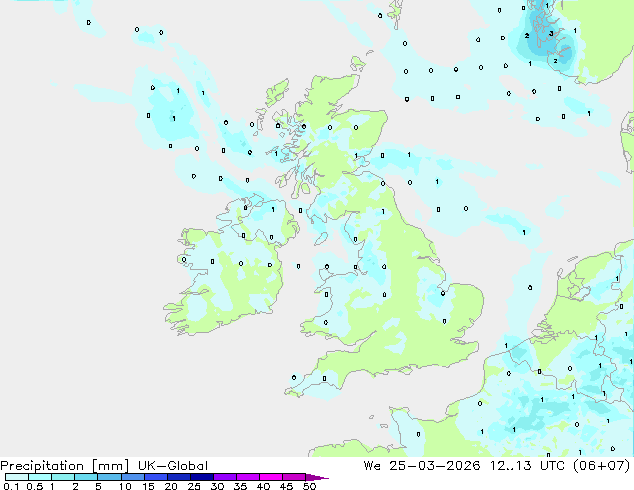The width and height of the screenshot is (634, 490).
Task: Pick the 1–2 mm legend color swatch
Action: coord(63,477)
